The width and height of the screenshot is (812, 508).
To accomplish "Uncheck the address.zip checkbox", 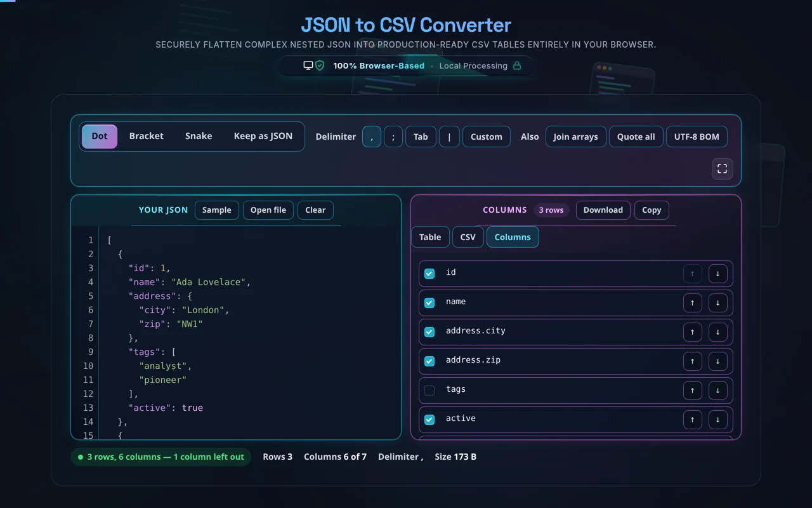I will (429, 361).
